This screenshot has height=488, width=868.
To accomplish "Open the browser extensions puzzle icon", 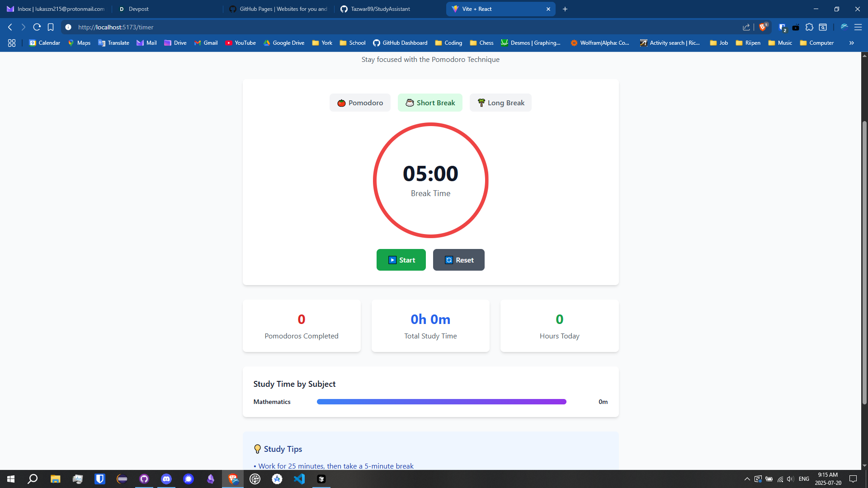I will [809, 27].
